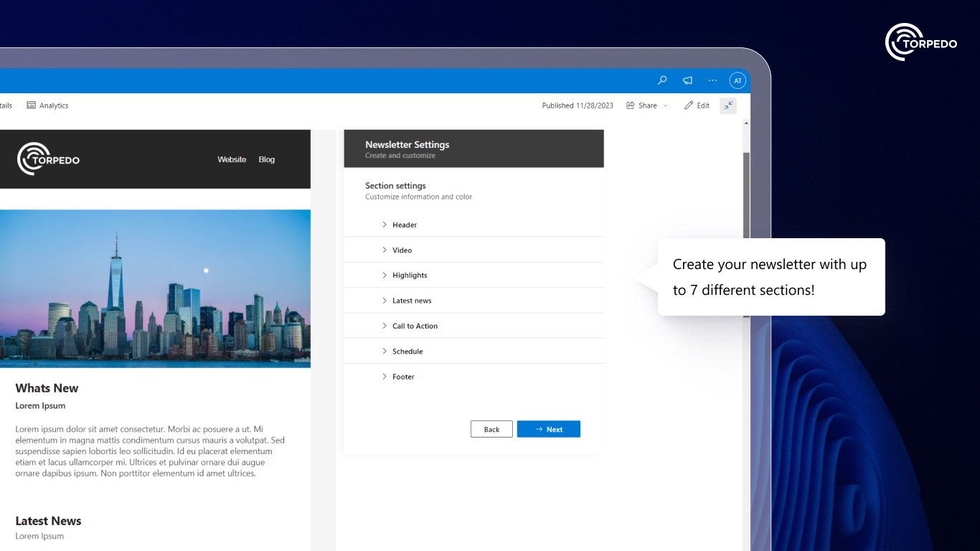Expand the Latest news section
The height and width of the screenshot is (551, 980).
click(473, 301)
